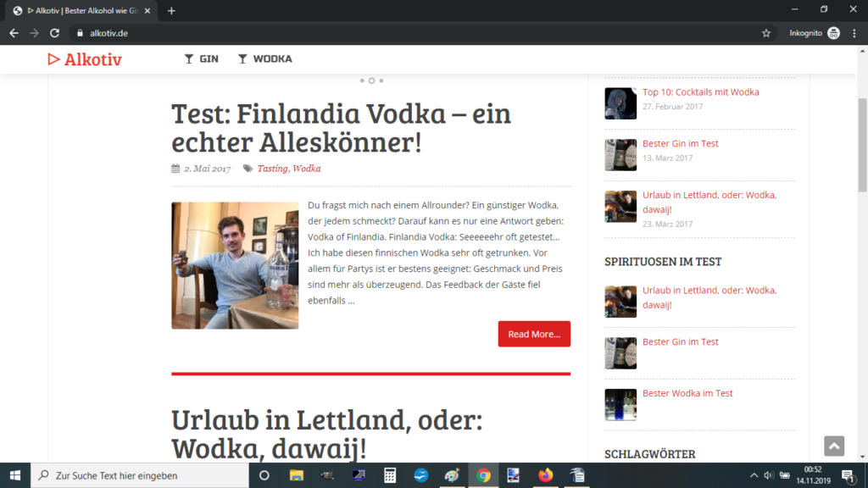Click the Wodka category tag
This screenshot has height=488, width=868.
click(x=307, y=169)
